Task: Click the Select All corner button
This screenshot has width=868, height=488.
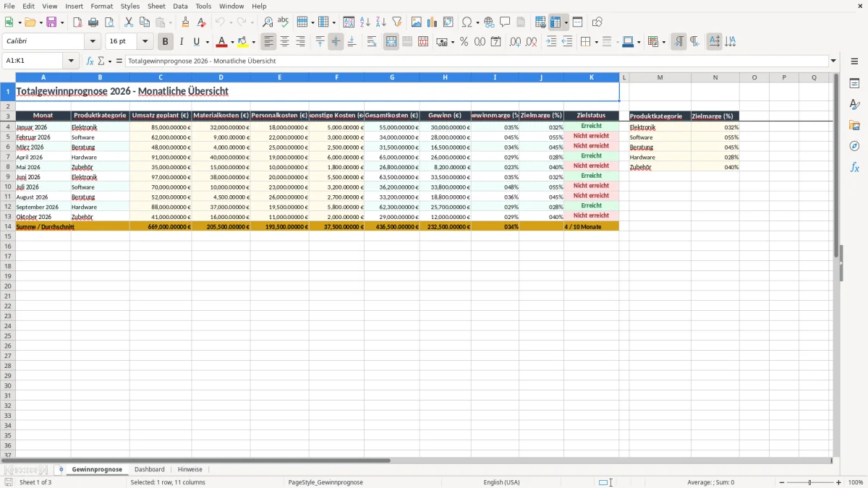Action: click(7, 77)
